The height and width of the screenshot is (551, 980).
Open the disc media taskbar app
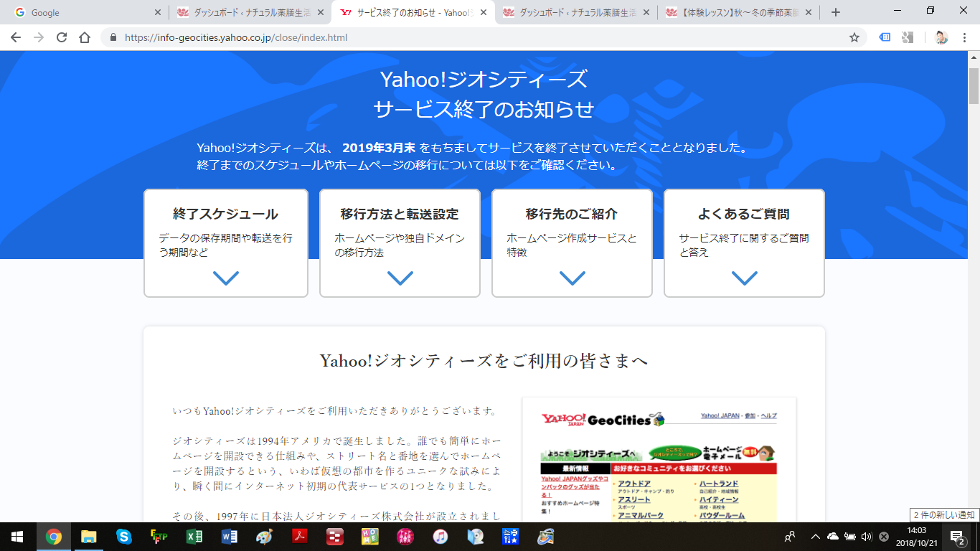coord(475,537)
